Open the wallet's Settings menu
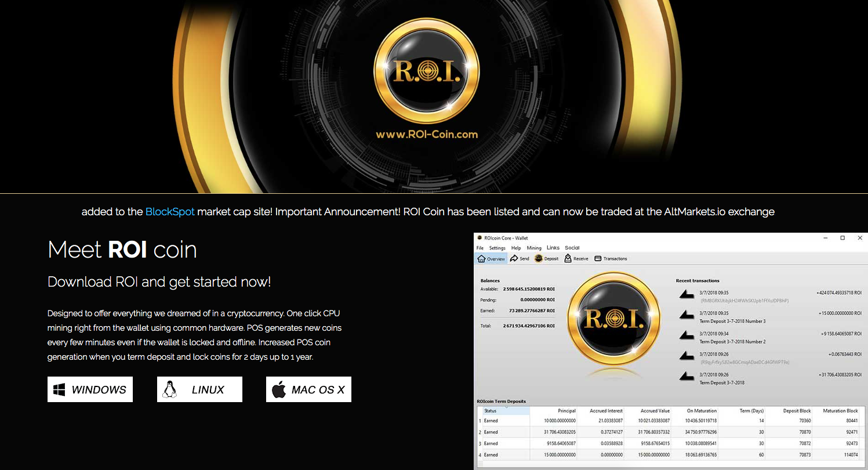 tap(497, 248)
